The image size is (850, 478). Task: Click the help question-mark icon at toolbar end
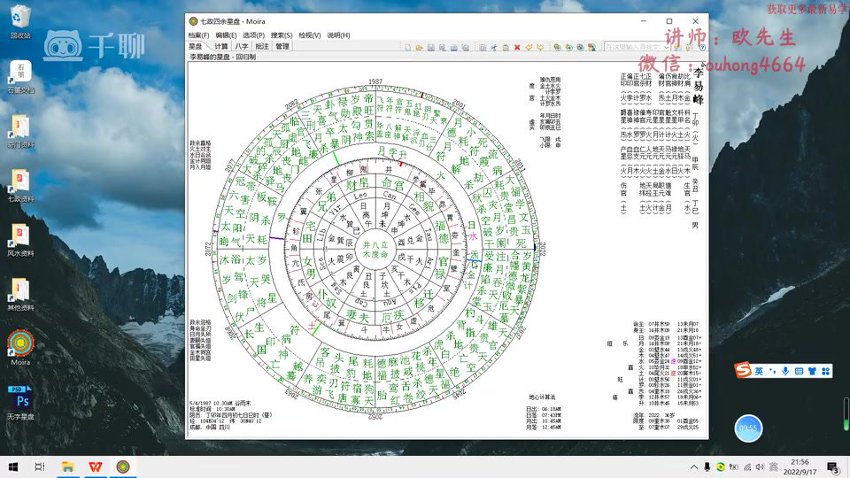[x=702, y=47]
